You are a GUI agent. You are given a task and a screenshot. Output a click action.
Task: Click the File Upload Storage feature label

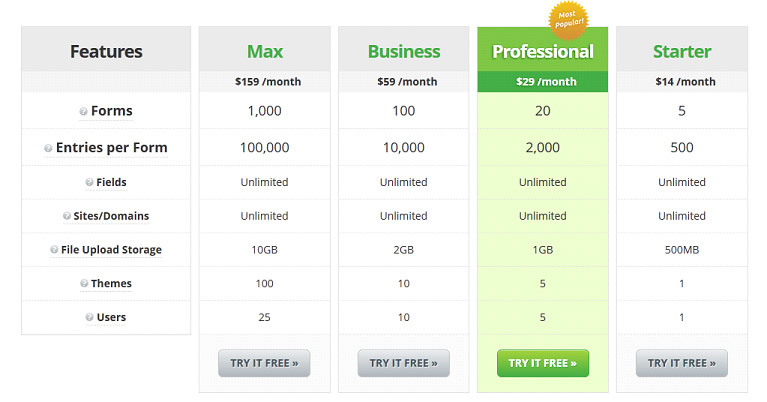tap(111, 250)
